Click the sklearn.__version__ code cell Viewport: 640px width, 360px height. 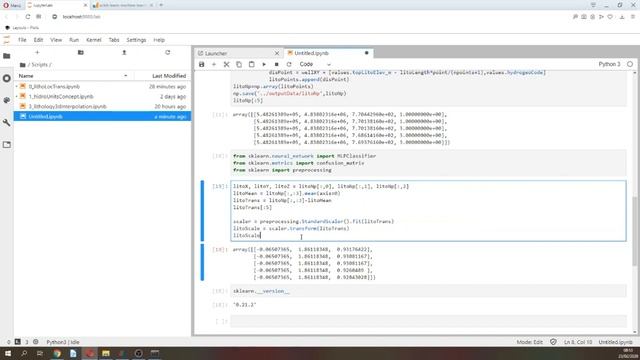tap(428, 291)
